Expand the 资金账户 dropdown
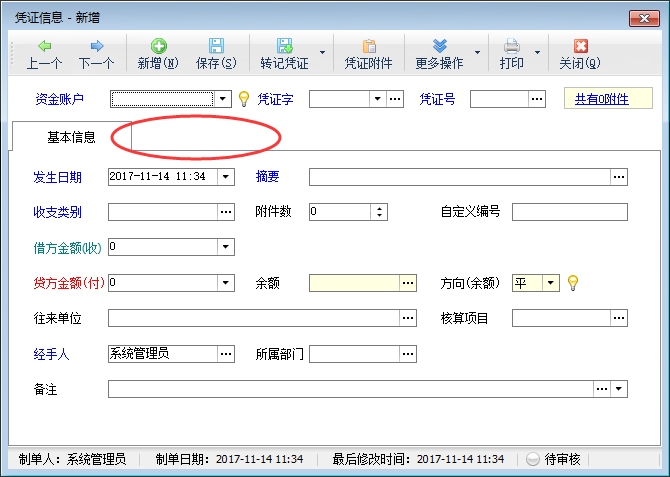670x477 pixels. 225,99
